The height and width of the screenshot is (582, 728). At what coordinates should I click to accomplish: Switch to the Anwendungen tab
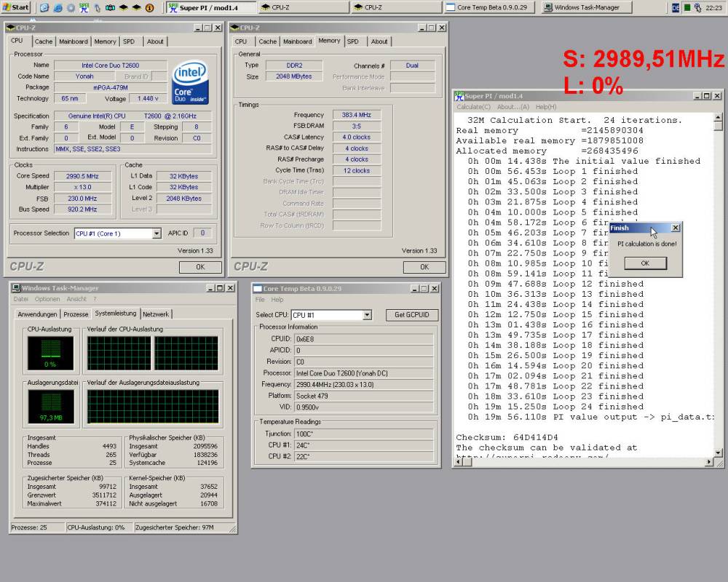(37, 314)
